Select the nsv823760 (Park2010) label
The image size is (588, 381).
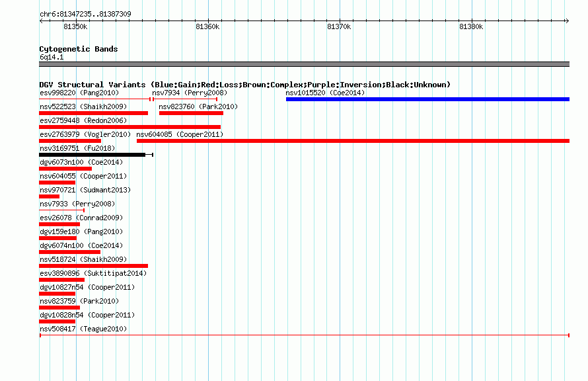pos(198,106)
